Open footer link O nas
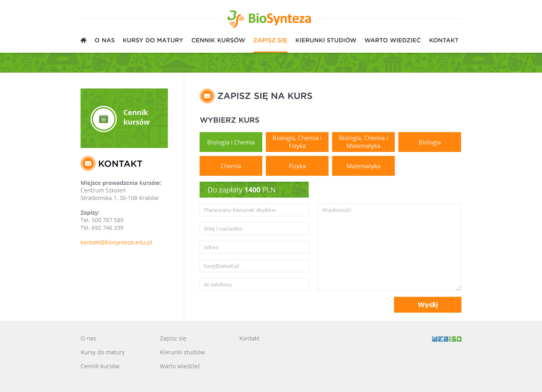Viewport: 542px width, 392px height. 88,338
